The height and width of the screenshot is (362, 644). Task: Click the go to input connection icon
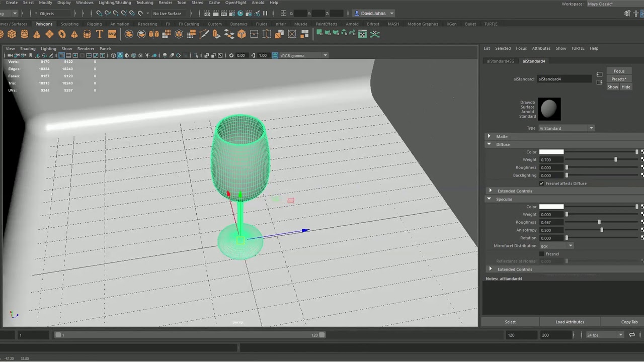(x=599, y=74)
